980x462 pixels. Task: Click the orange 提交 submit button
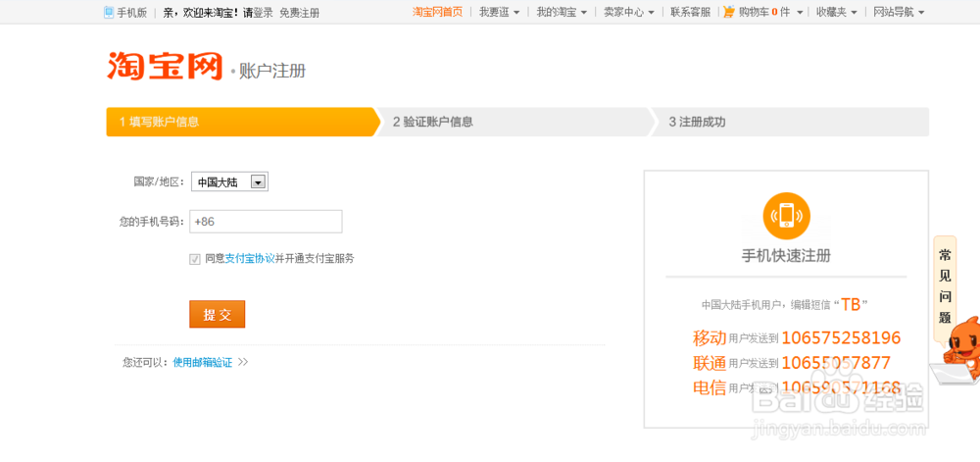tap(217, 314)
